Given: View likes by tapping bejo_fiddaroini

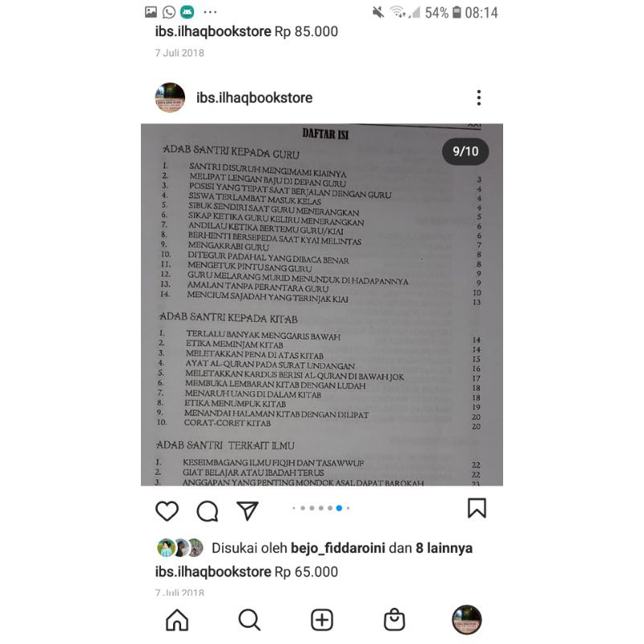Looking at the screenshot, I should (x=338, y=548).
